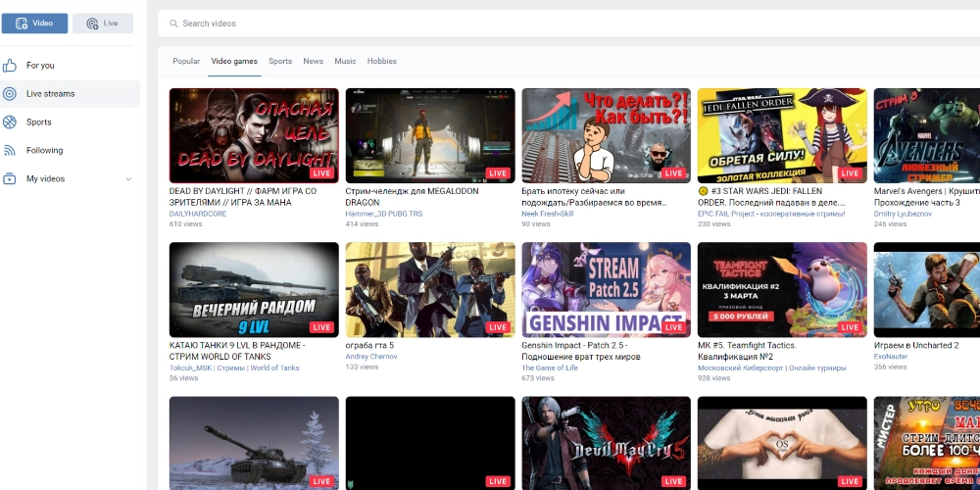Open Andrey Chernov's channel link
This screenshot has height=490, width=980.
[x=371, y=357]
